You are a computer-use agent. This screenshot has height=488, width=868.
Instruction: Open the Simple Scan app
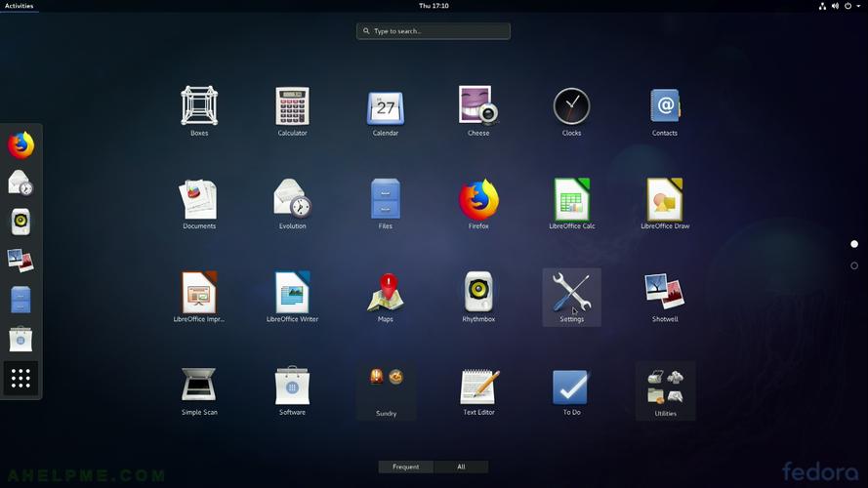(199, 390)
